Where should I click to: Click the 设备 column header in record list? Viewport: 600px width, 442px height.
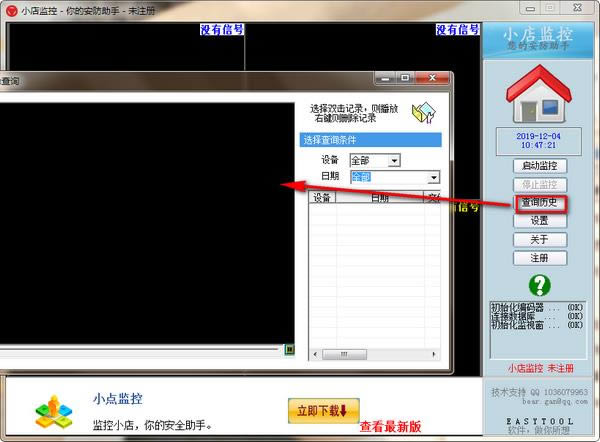322,198
